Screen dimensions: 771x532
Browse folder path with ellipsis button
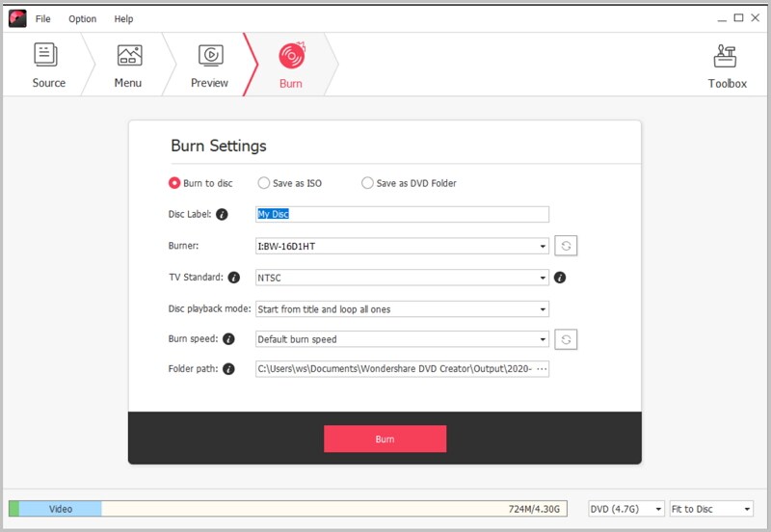(542, 369)
